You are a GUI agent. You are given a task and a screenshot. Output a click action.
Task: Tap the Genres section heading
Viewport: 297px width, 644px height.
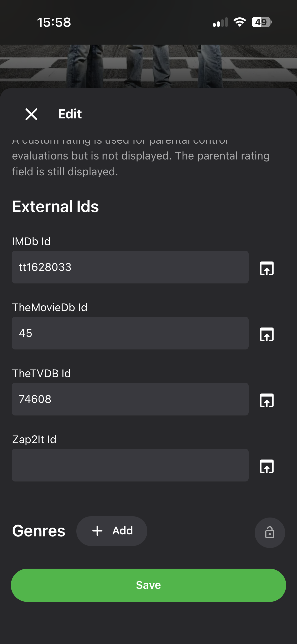coord(39,531)
